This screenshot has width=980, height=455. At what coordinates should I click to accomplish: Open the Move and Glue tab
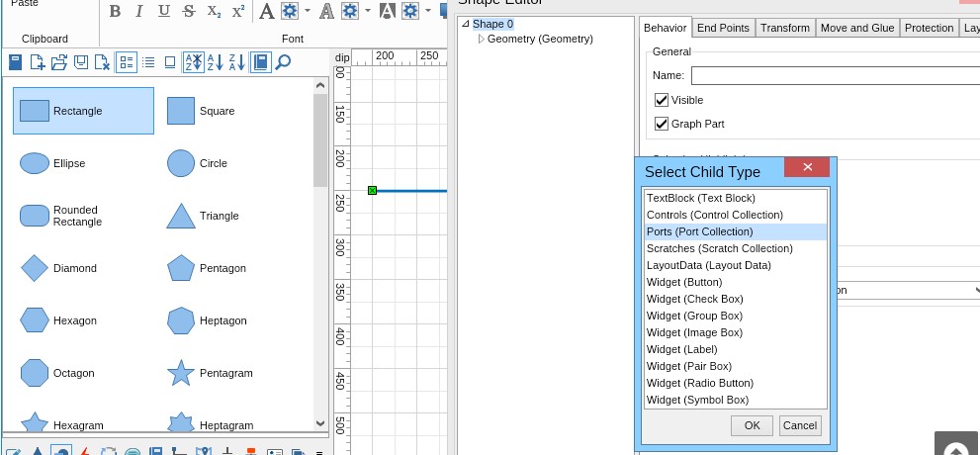(x=856, y=28)
